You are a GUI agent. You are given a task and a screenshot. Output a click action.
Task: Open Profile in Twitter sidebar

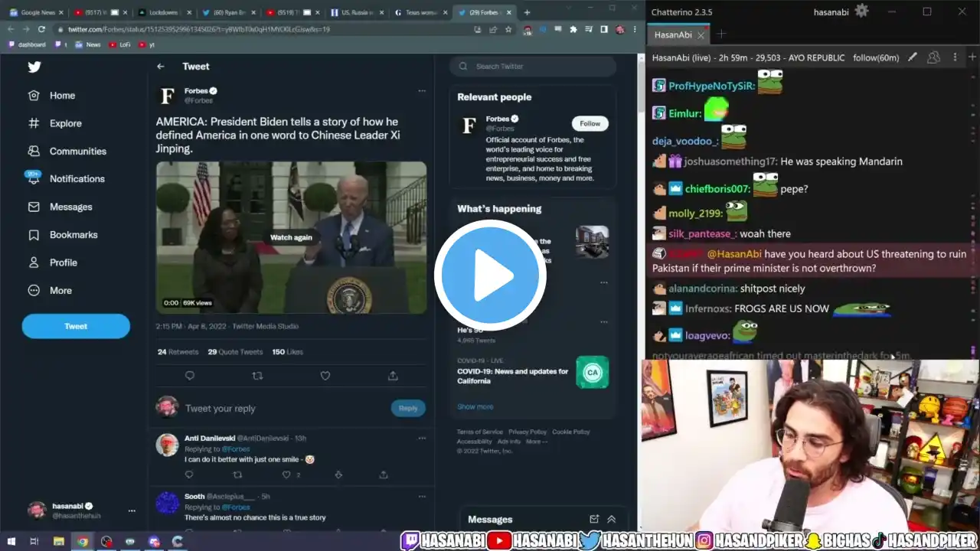point(52,262)
